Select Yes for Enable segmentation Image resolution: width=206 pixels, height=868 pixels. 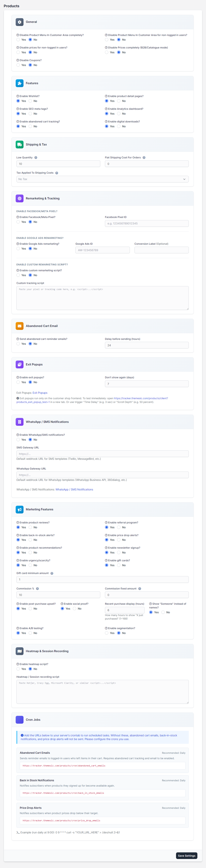pos(107,633)
